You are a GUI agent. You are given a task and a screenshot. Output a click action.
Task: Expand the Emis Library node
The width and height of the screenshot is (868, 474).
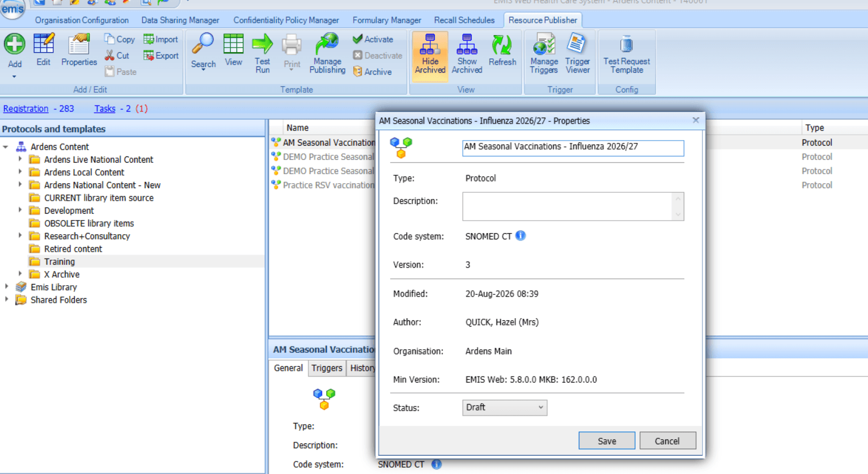[6, 287]
